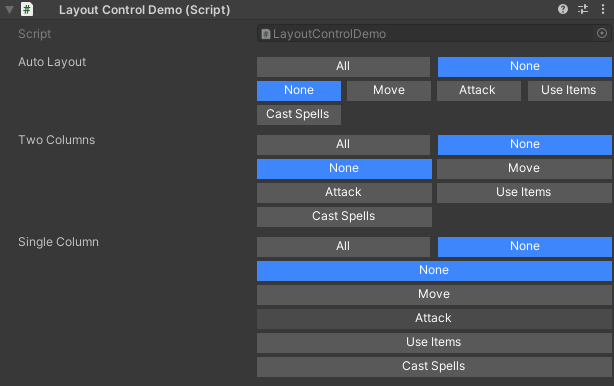Toggle Use Items flag in Two Columns
Viewport: 614px width, 386px height.
click(x=524, y=193)
